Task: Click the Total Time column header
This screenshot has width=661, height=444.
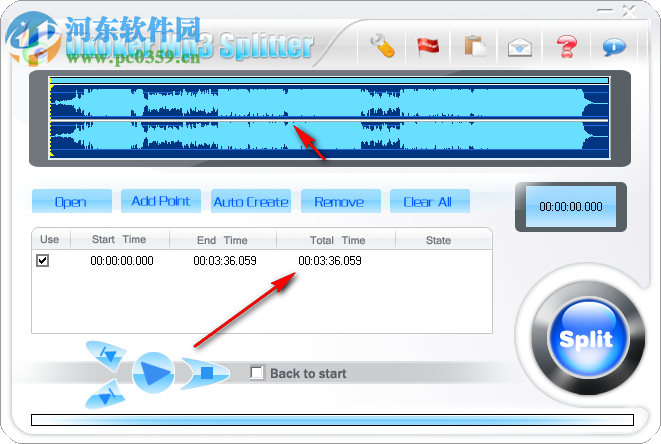Action: [336, 239]
